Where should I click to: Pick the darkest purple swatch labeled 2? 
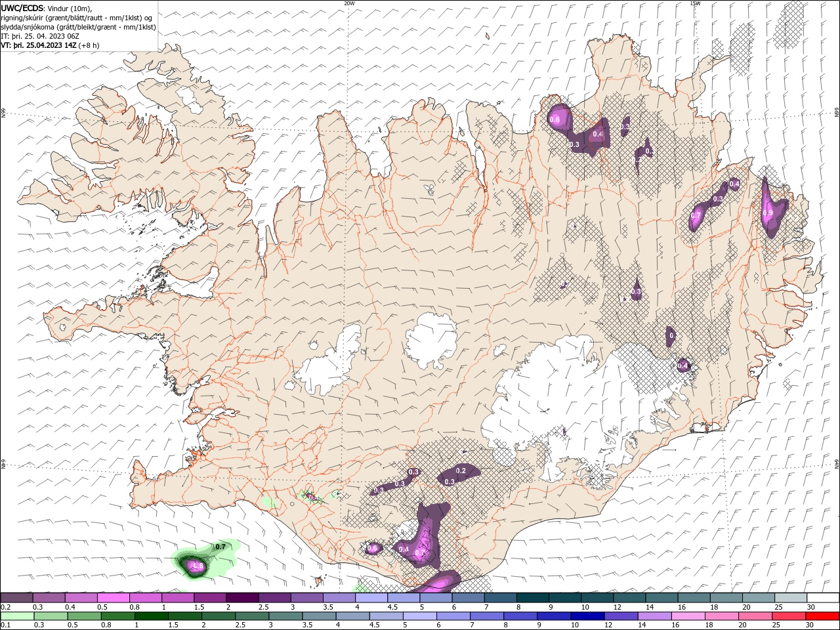tap(243, 598)
